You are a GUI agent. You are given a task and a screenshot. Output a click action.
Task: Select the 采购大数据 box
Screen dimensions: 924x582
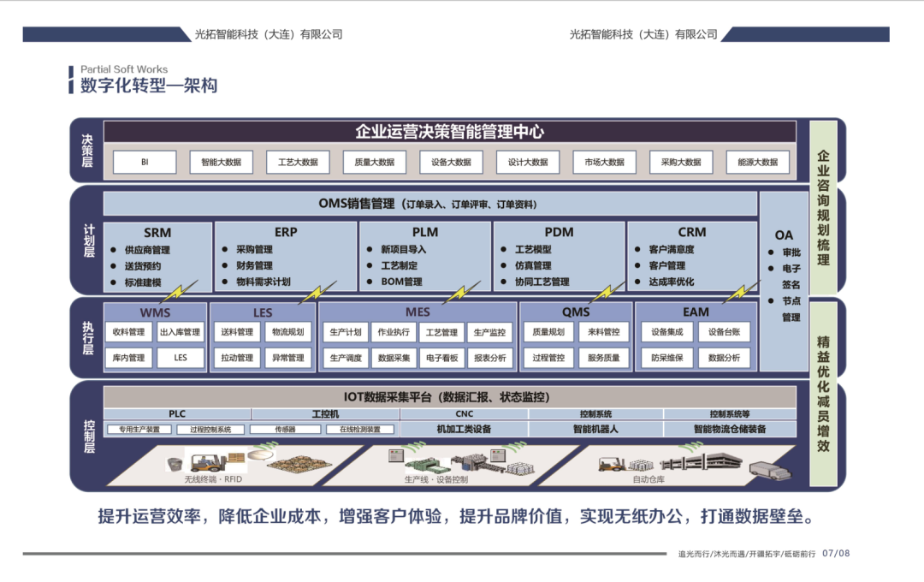(x=681, y=162)
